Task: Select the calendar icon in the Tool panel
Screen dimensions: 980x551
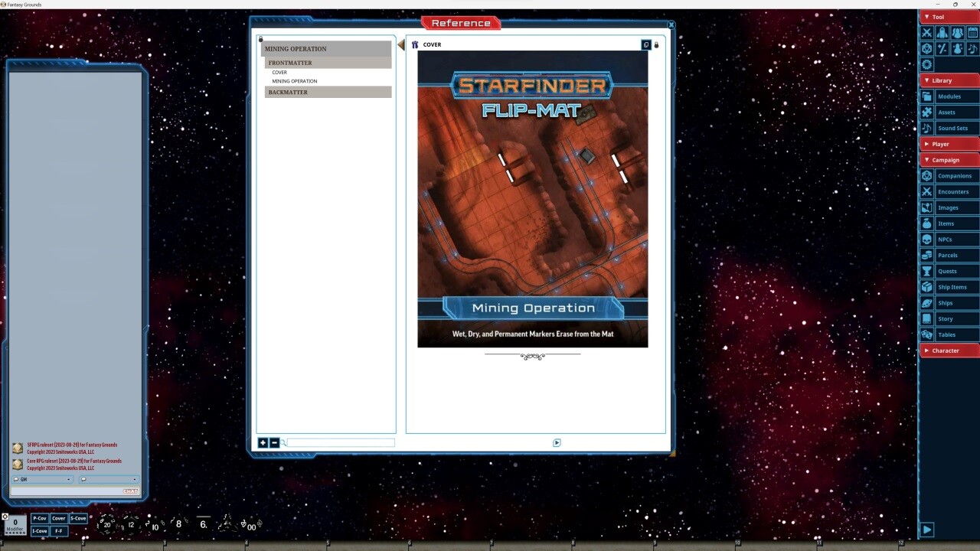Action: pos(972,32)
